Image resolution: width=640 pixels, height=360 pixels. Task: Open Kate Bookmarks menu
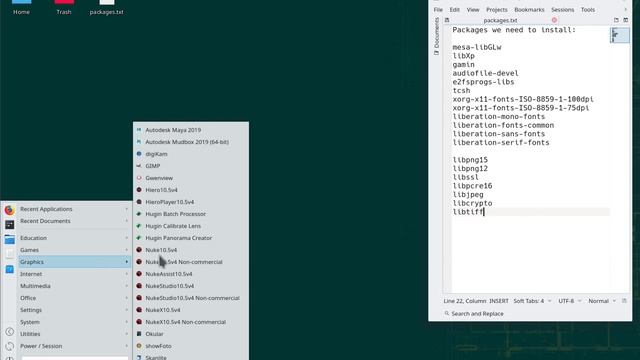pos(529,9)
